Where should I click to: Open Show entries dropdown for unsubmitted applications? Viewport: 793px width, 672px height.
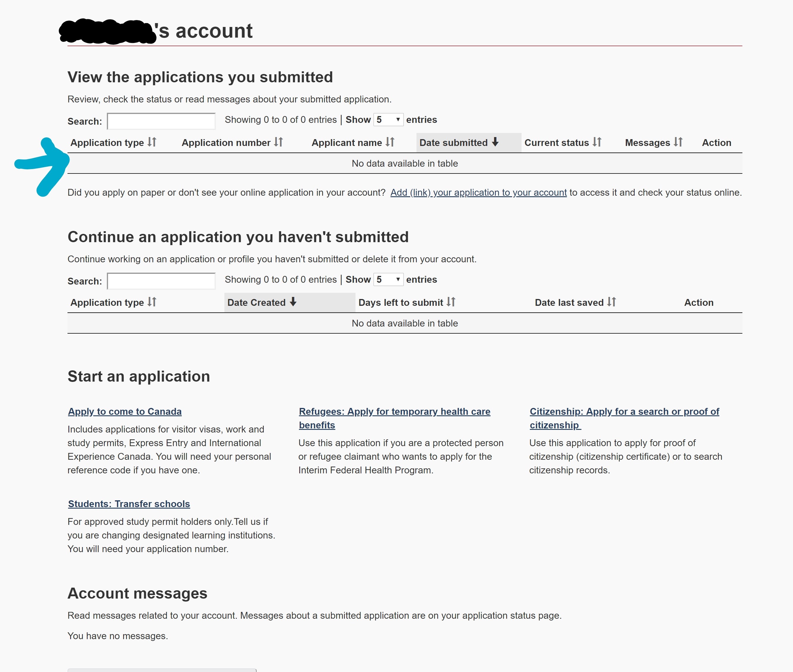(388, 280)
